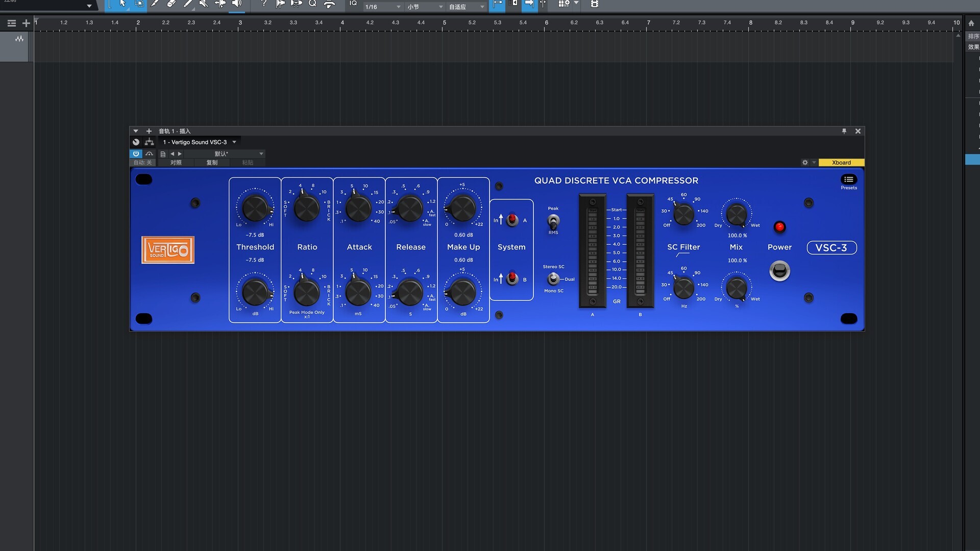
Task: Load previous preset with left arrow
Action: (x=173, y=154)
